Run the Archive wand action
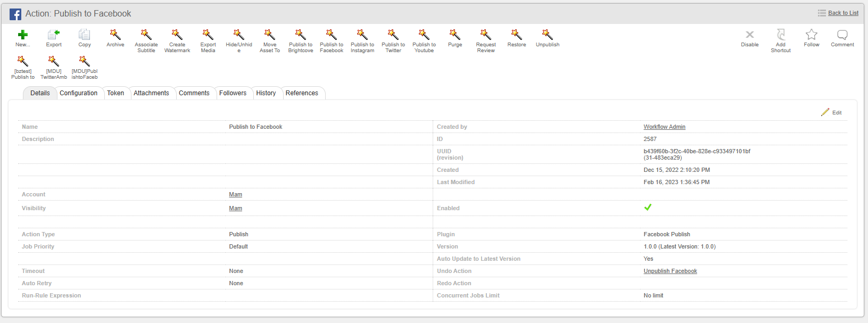The width and height of the screenshot is (868, 323). (x=115, y=35)
